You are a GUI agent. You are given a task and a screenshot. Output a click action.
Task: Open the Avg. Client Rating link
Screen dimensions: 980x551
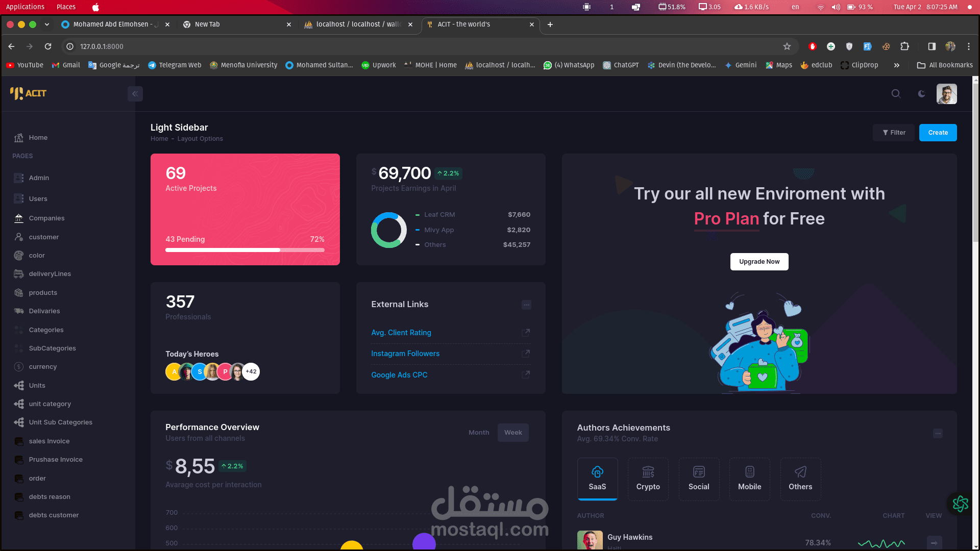coord(401,333)
